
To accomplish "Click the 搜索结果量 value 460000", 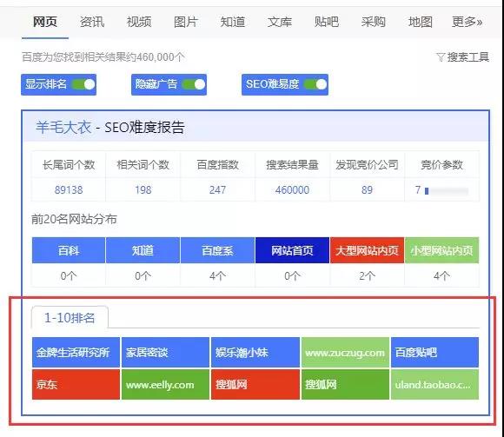I will coord(292,190).
